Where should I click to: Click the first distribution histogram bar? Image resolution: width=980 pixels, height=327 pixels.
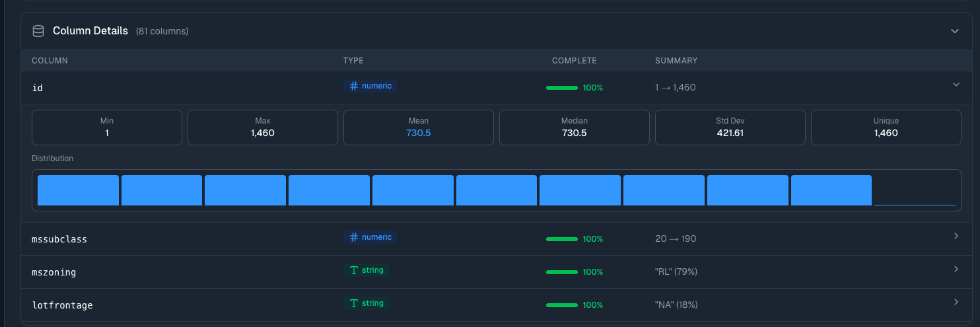pyautogui.click(x=78, y=190)
